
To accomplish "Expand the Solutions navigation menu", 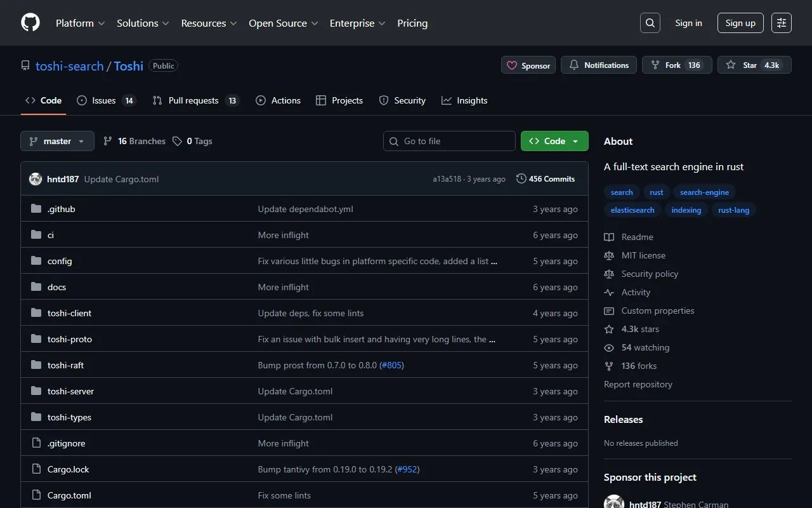I will pyautogui.click(x=143, y=23).
